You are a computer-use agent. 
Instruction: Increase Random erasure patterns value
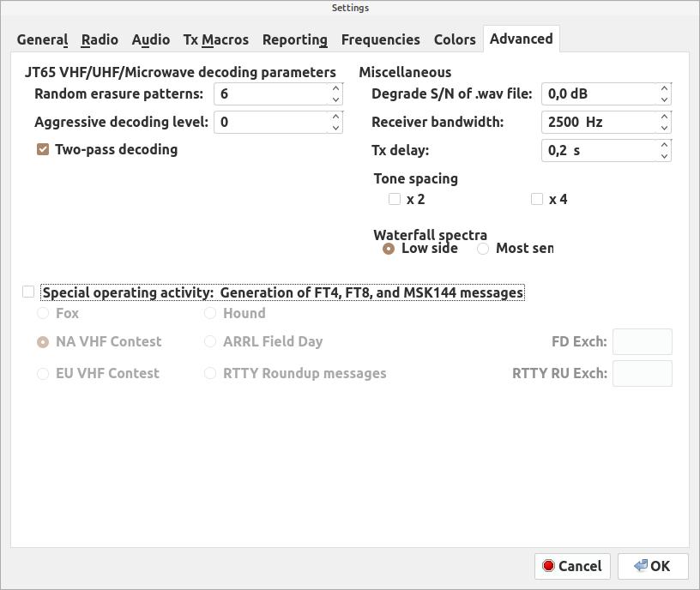pyautogui.click(x=335, y=88)
